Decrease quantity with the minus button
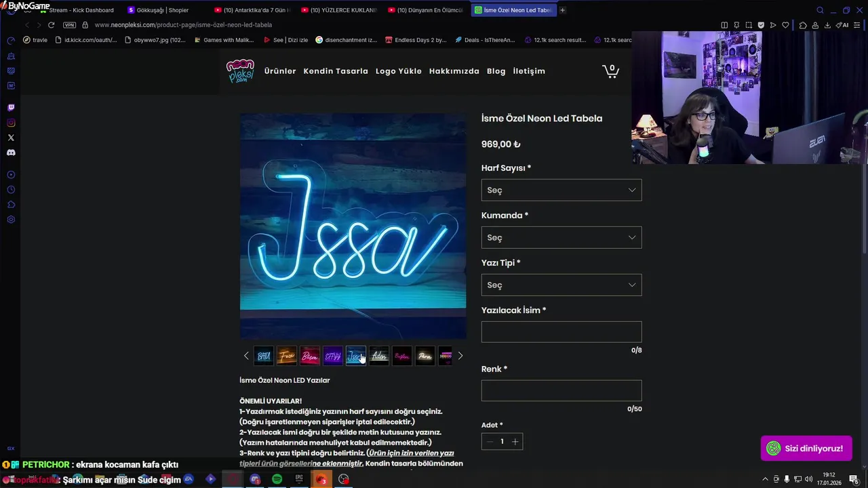Viewport: 868px width, 488px height. tap(490, 441)
